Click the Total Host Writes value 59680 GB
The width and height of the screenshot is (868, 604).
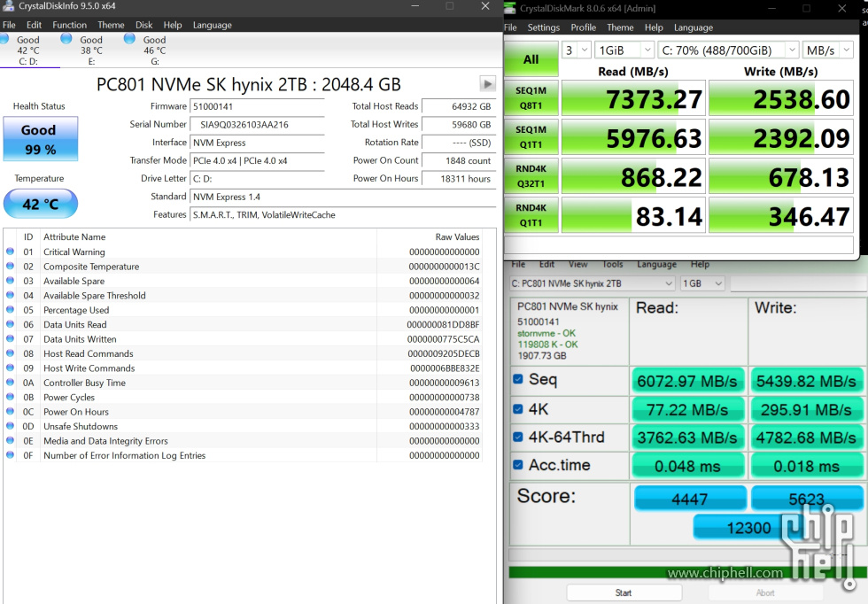pyautogui.click(x=458, y=125)
